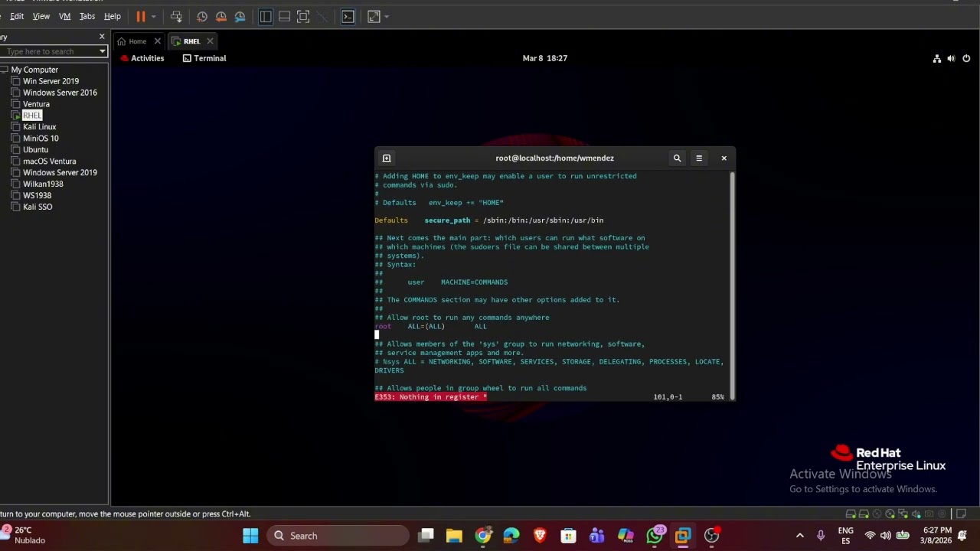Click the stretch guest display icon
The height and width of the screenshot is (551, 980).
374,16
